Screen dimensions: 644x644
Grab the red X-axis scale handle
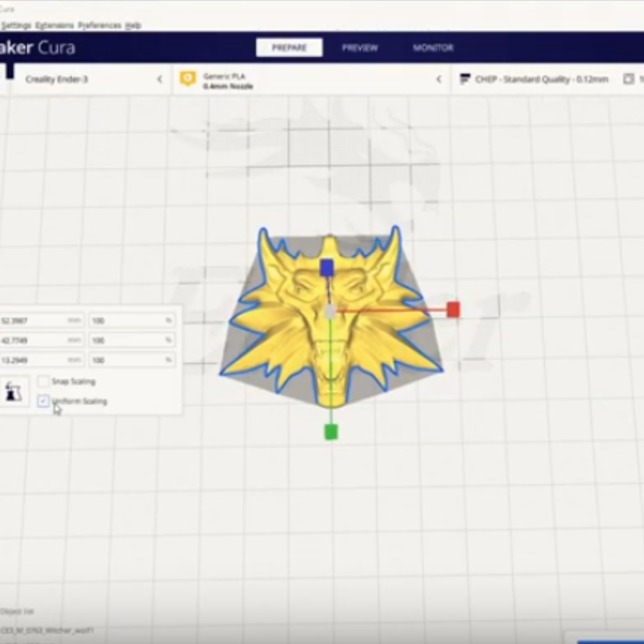point(453,310)
